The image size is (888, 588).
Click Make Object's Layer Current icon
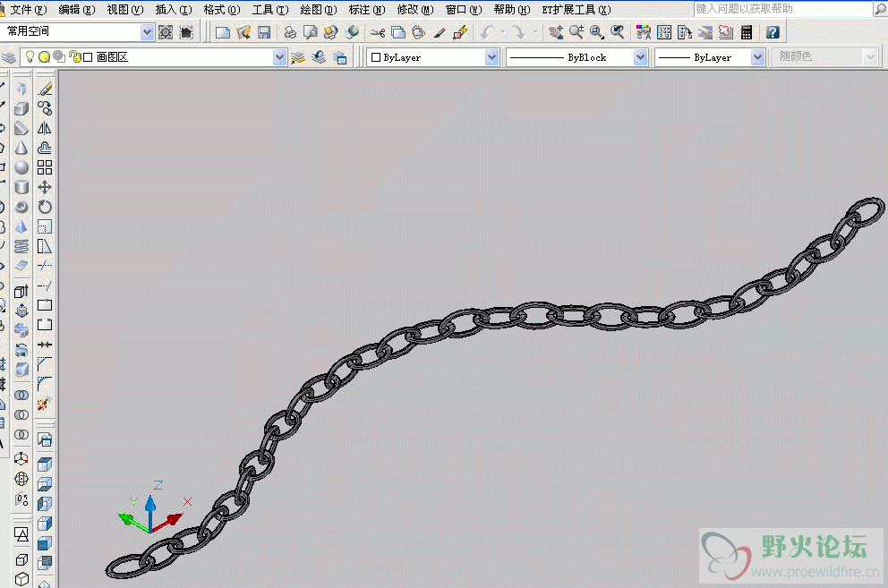point(298,57)
